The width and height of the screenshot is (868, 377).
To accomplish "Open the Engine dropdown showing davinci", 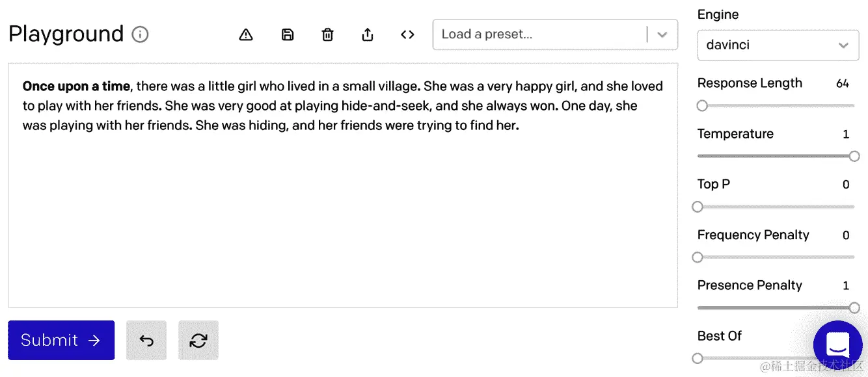I will [778, 45].
